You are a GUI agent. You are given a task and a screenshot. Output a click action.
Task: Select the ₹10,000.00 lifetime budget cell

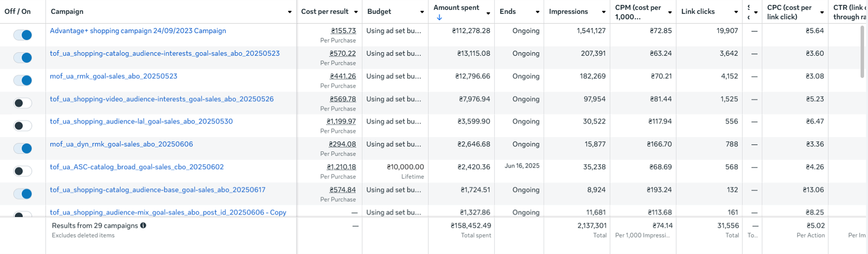coord(405,167)
